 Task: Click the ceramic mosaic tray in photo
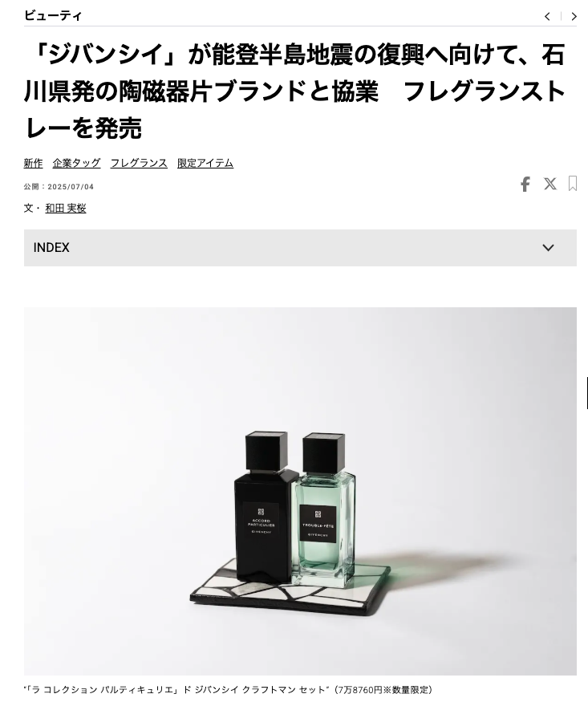[x=290, y=587]
